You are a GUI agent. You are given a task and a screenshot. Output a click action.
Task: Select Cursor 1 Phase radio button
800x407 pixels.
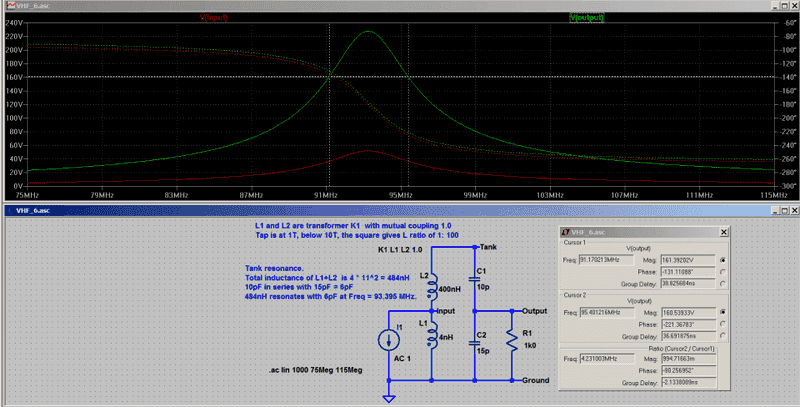pyautogui.click(x=723, y=271)
